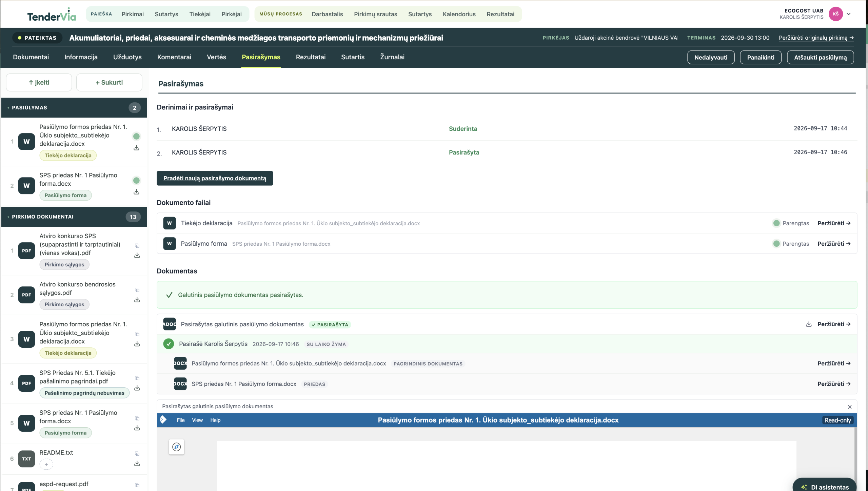Switch to the Vertės tab
Image resolution: width=868 pixels, height=491 pixels.
(x=216, y=57)
